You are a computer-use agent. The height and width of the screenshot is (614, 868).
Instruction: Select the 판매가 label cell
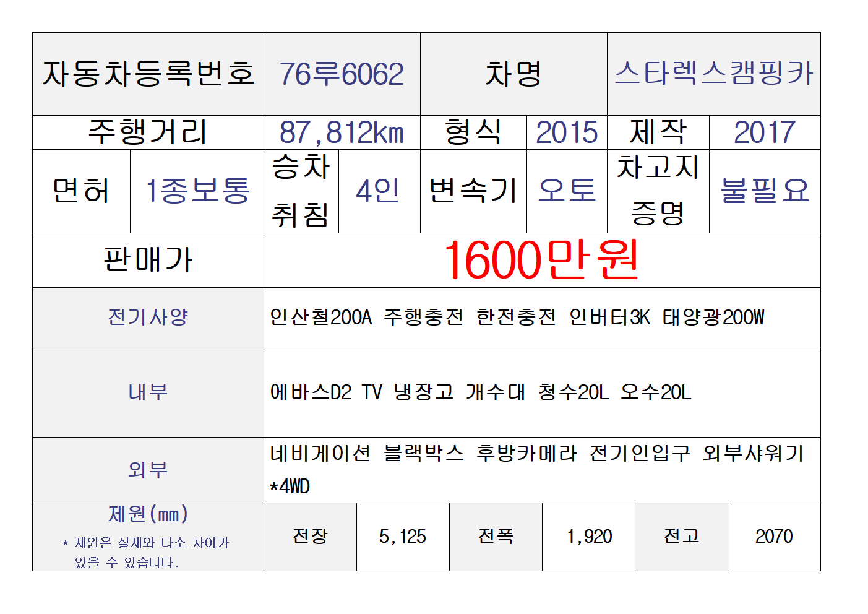tap(148, 260)
